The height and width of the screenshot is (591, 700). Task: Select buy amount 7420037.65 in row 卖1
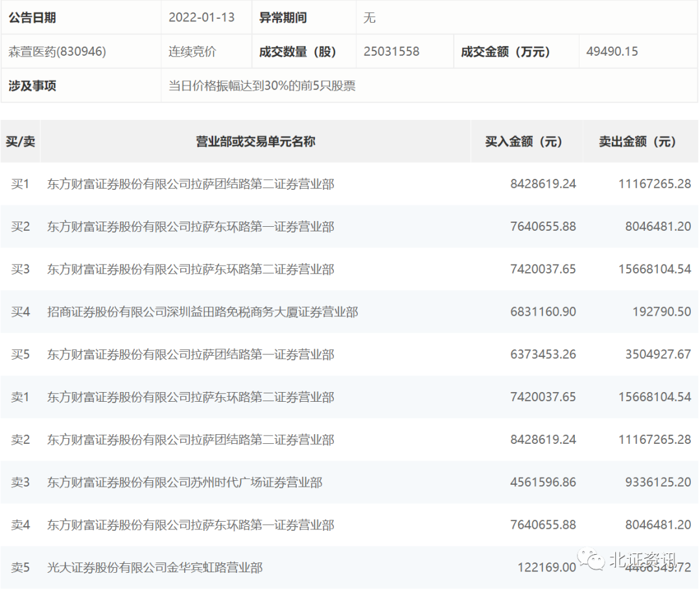(x=543, y=397)
